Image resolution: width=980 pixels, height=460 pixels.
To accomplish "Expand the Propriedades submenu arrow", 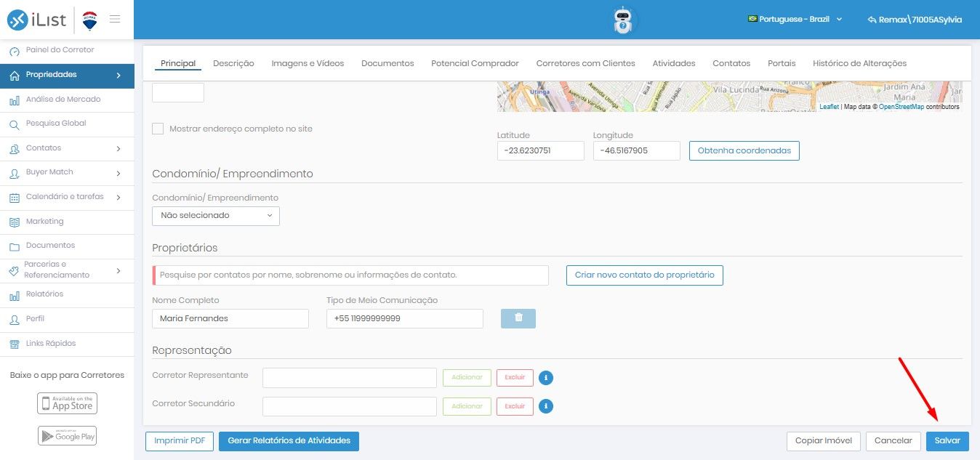I will 119,75.
